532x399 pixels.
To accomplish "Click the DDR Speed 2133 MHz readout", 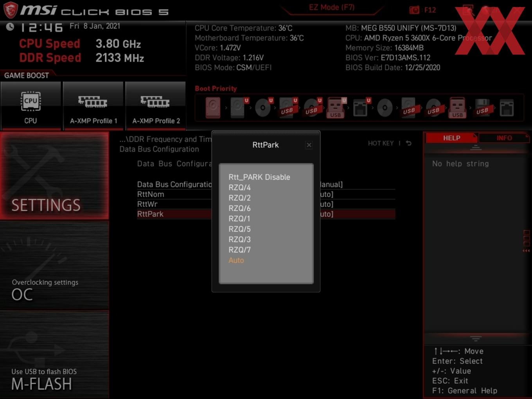I will [x=82, y=58].
